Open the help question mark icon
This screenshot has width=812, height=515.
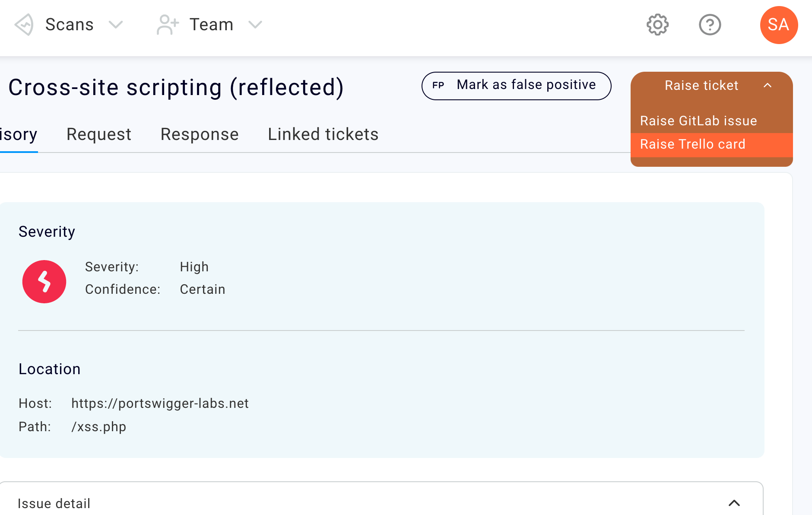[x=710, y=25]
